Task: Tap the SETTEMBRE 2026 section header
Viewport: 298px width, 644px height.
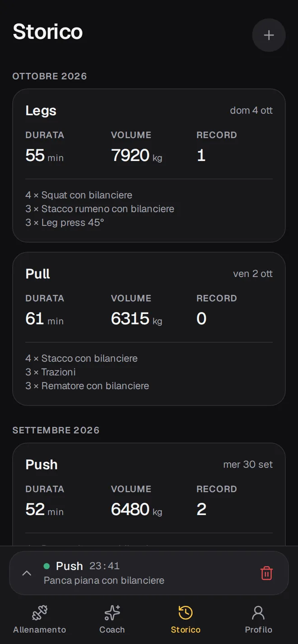Action: coord(56,430)
